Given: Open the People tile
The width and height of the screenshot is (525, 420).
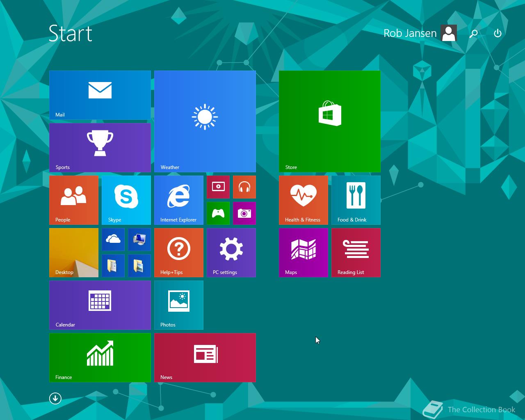Looking at the screenshot, I should pos(74,200).
